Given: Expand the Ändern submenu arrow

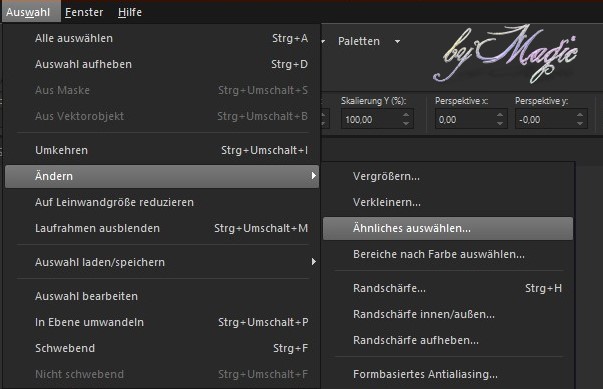Looking at the screenshot, I should click(x=314, y=176).
